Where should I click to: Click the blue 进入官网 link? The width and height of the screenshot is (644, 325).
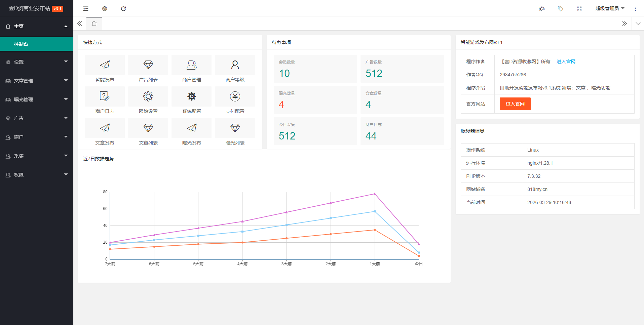pyautogui.click(x=566, y=62)
